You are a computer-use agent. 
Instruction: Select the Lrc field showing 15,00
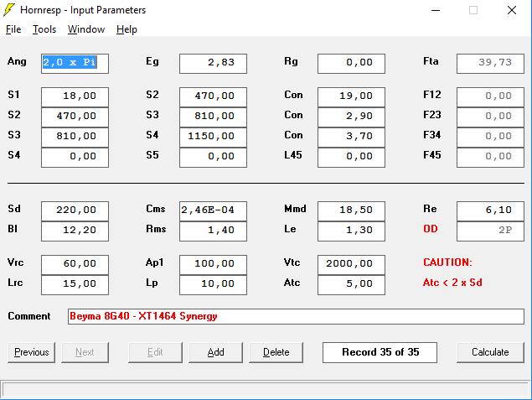click(x=75, y=285)
